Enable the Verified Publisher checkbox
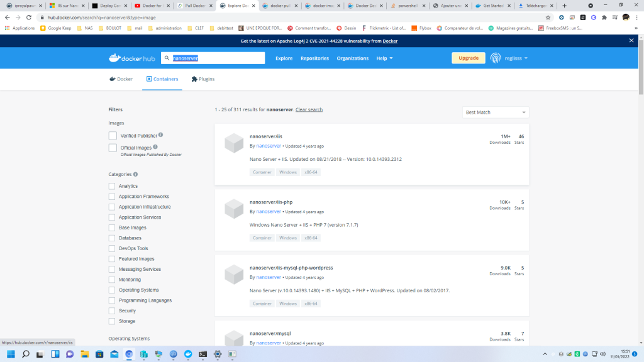644x362 pixels. click(x=113, y=136)
